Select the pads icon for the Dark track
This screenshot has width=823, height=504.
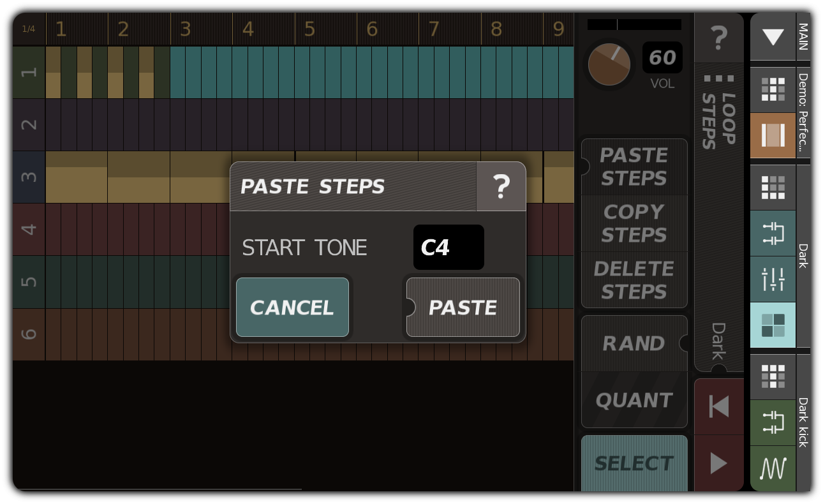pos(773,325)
